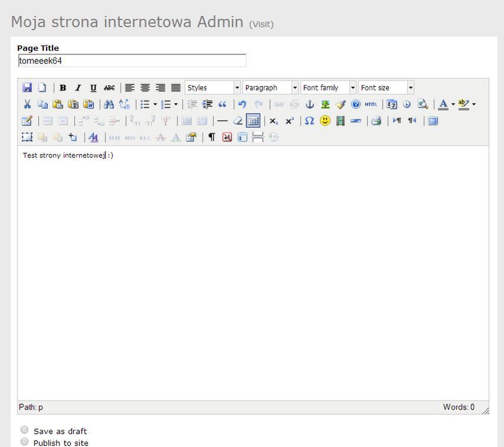Toggle Italic formatting
The image size is (504, 447).
pyautogui.click(x=78, y=87)
